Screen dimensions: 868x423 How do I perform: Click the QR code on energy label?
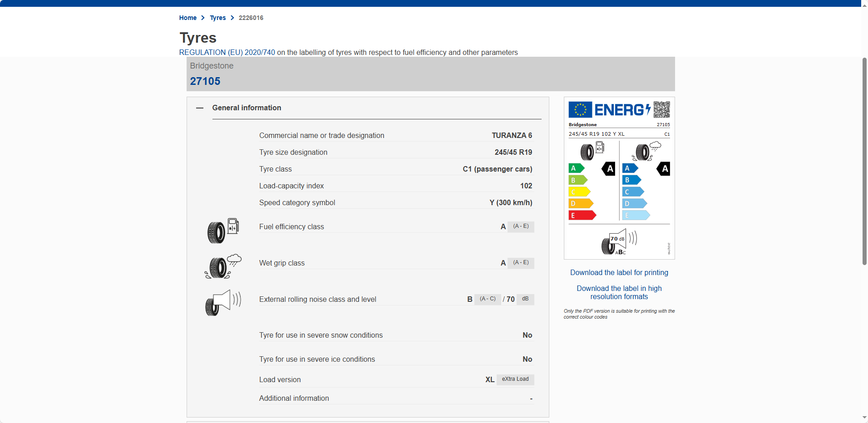point(661,109)
